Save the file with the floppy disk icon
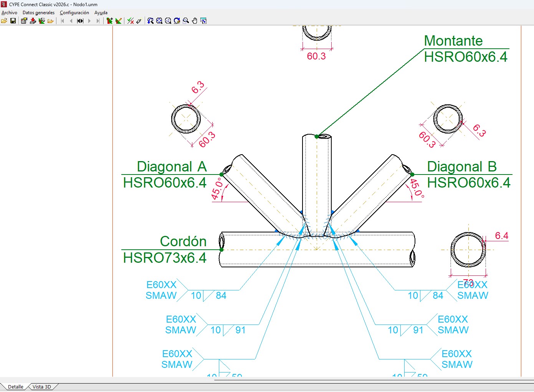The image size is (534, 392). click(13, 21)
